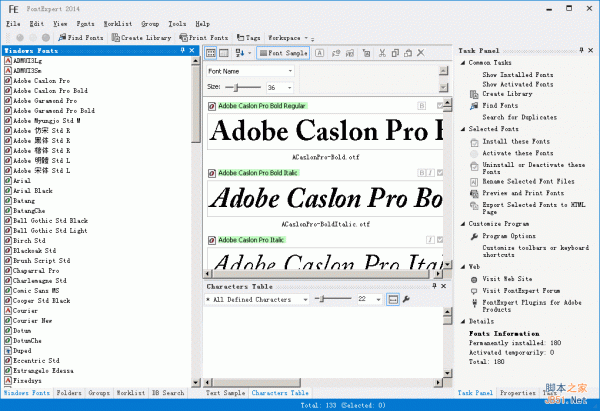Image resolution: width=600 pixels, height=411 pixels.
Task: Open the character size 22 dropdown
Action: pyautogui.click(x=378, y=299)
